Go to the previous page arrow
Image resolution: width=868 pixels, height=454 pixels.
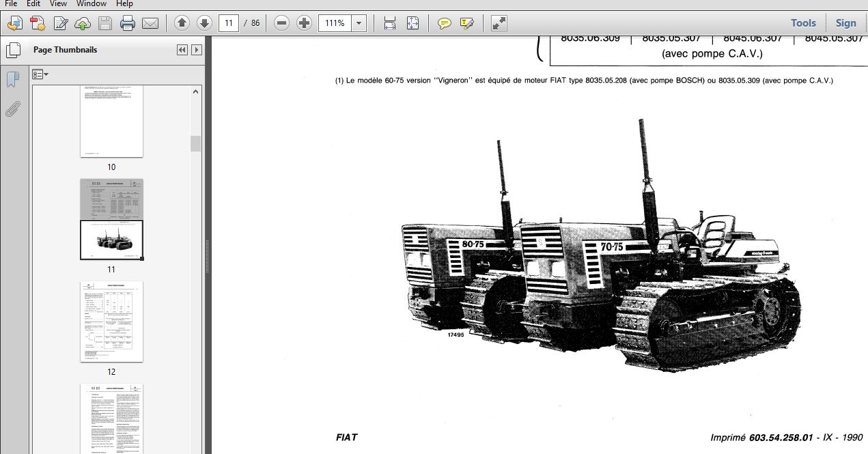tap(182, 23)
